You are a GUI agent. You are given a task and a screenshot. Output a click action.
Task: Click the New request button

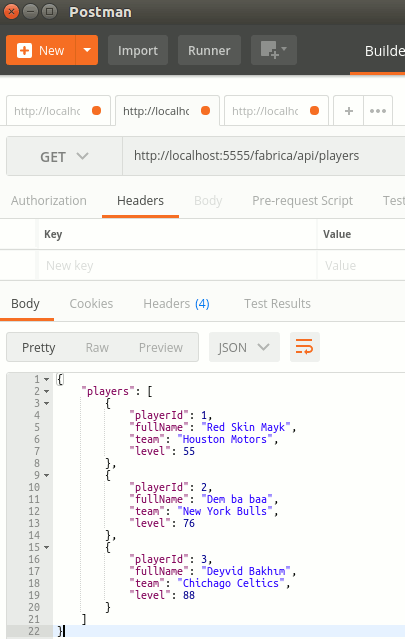click(41, 50)
